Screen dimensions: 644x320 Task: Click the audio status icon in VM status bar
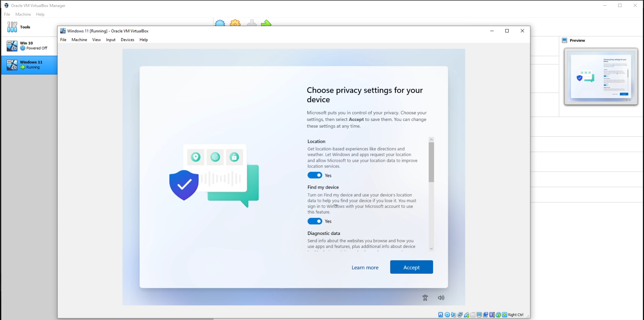(x=453, y=315)
